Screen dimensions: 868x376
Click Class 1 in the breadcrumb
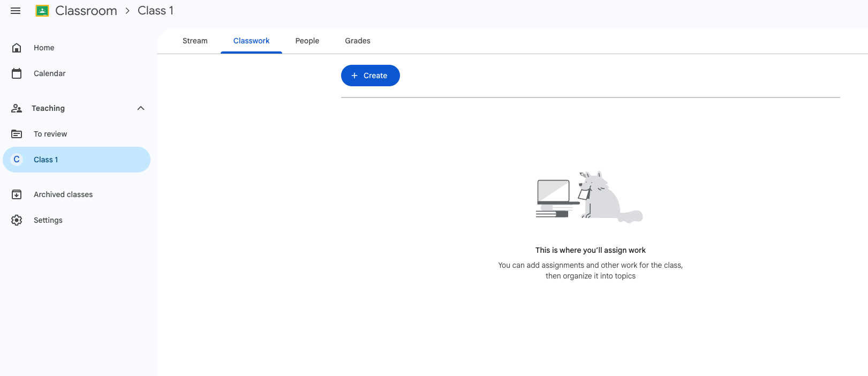click(x=155, y=11)
